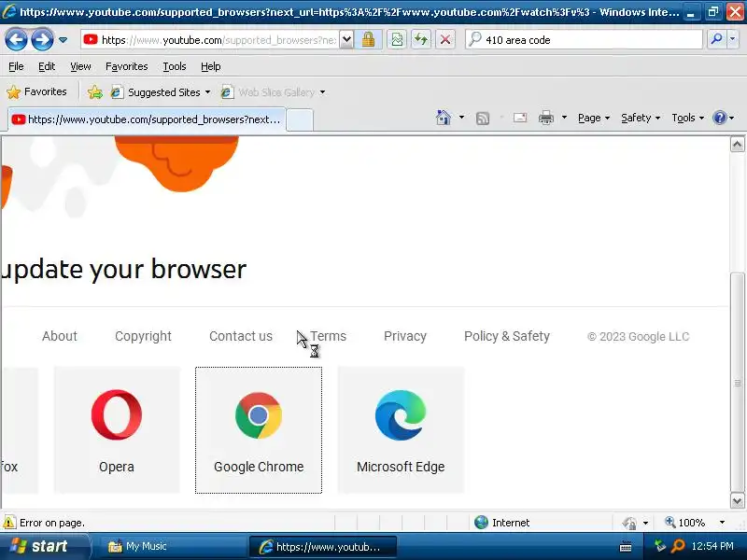Choose the Google Chrome browser tile
The width and height of the screenshot is (747, 560).
click(x=259, y=430)
